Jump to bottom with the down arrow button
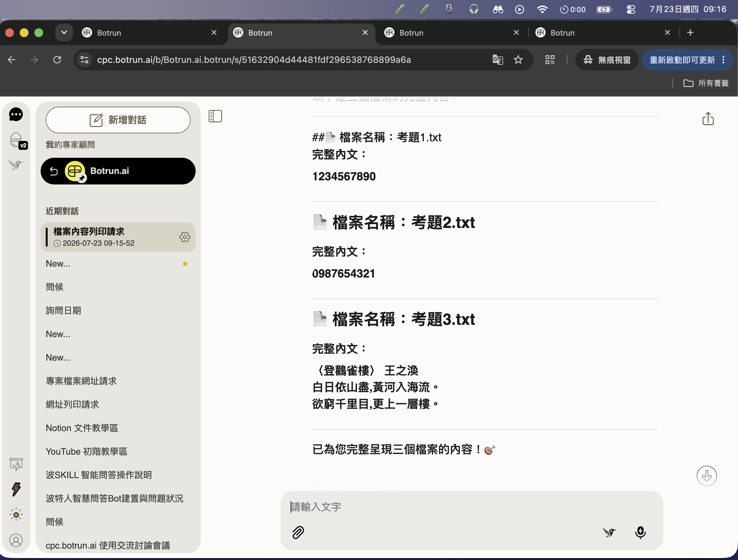 click(x=706, y=476)
